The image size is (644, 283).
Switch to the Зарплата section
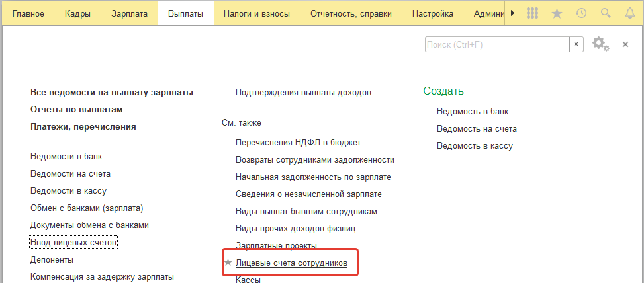click(129, 13)
